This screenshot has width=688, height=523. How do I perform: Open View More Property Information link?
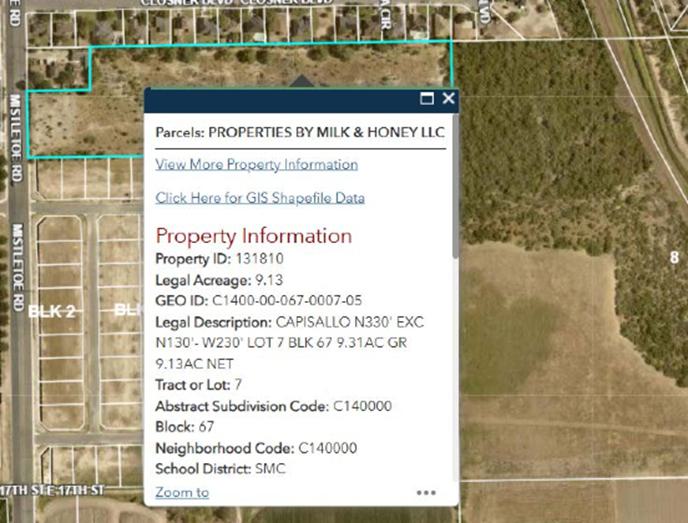256,164
